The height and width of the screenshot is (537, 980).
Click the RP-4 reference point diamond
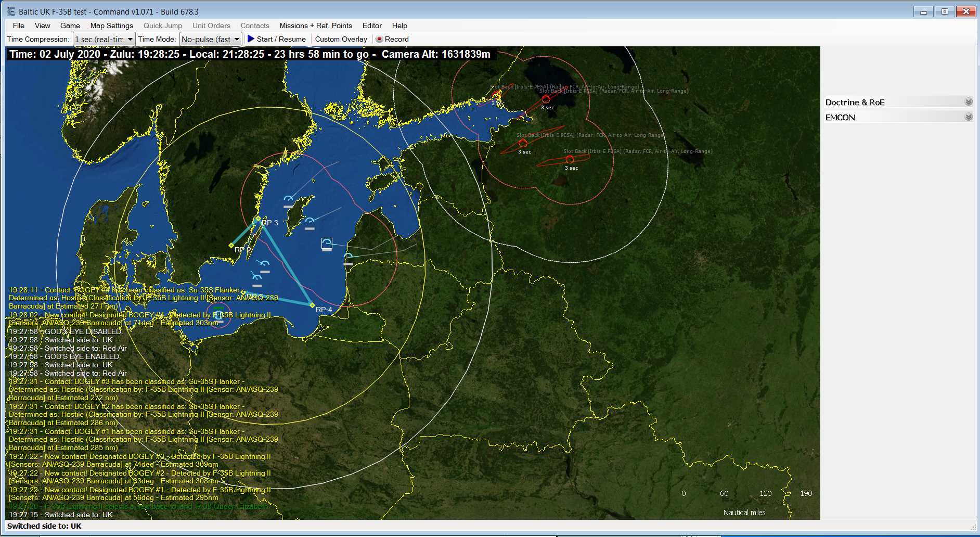tap(312, 305)
